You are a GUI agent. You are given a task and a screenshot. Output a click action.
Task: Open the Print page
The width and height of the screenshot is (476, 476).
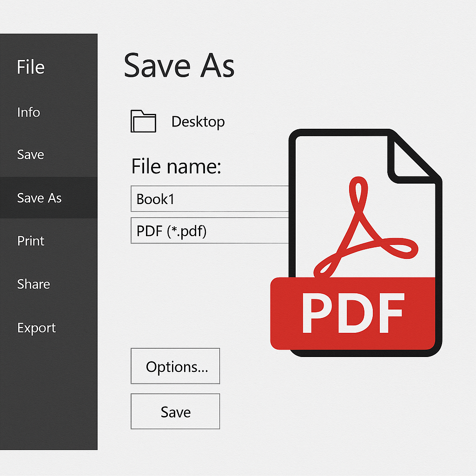(x=31, y=241)
